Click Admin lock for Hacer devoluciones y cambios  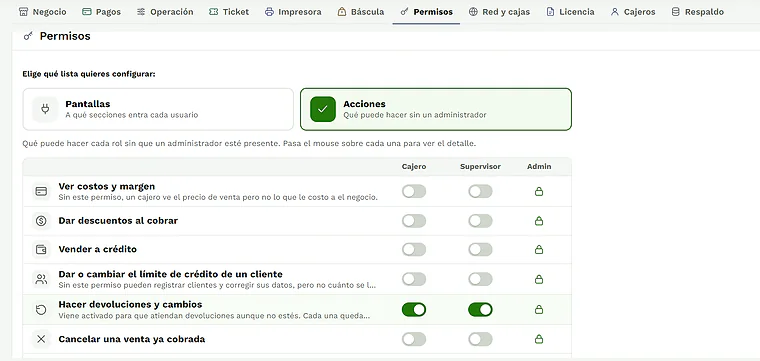click(538, 309)
